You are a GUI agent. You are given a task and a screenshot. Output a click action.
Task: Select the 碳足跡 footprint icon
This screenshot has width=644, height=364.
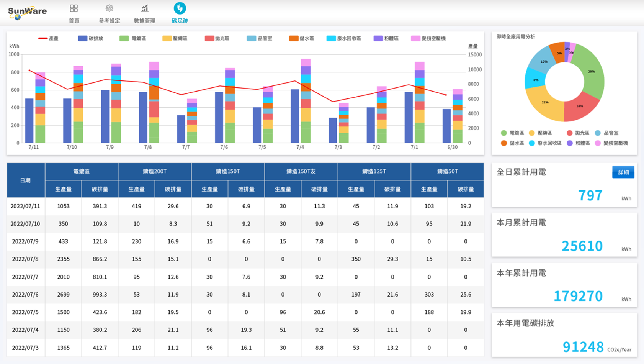[180, 8]
